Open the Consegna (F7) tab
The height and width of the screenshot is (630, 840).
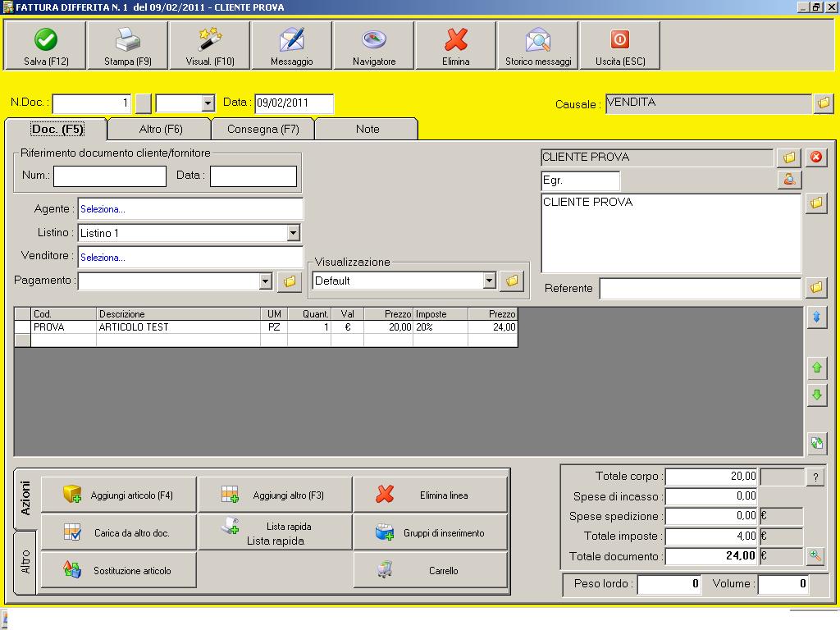coord(262,129)
